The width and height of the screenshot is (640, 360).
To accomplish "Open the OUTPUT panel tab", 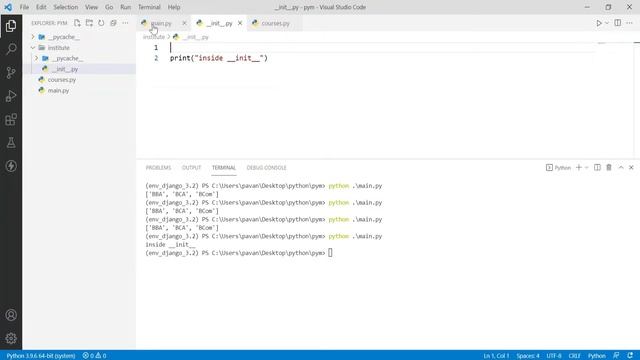I will [x=191, y=168].
